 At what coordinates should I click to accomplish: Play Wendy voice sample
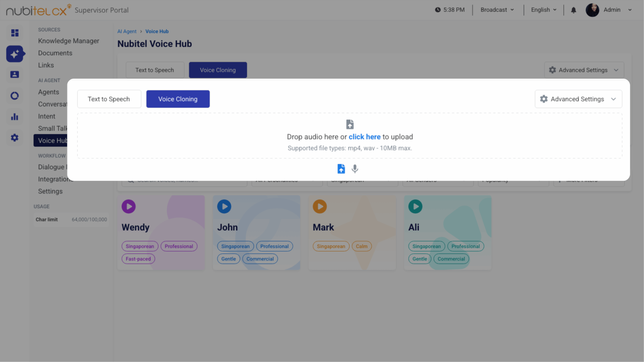129,206
